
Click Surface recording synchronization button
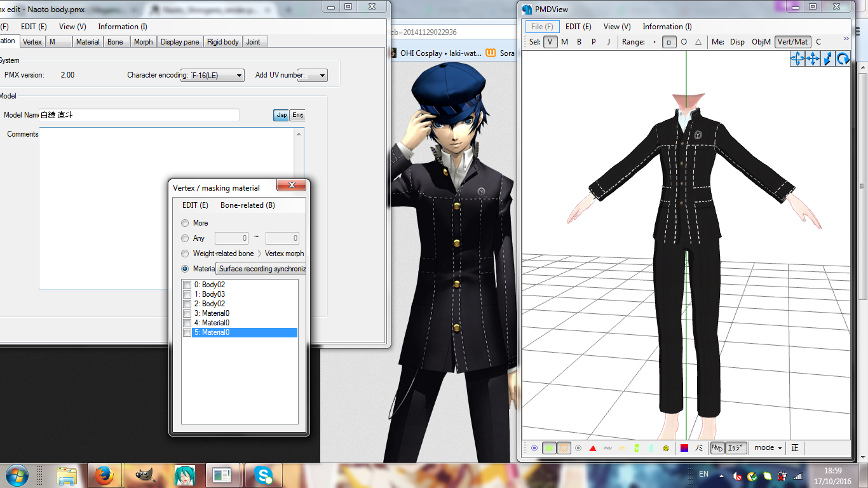coord(261,269)
